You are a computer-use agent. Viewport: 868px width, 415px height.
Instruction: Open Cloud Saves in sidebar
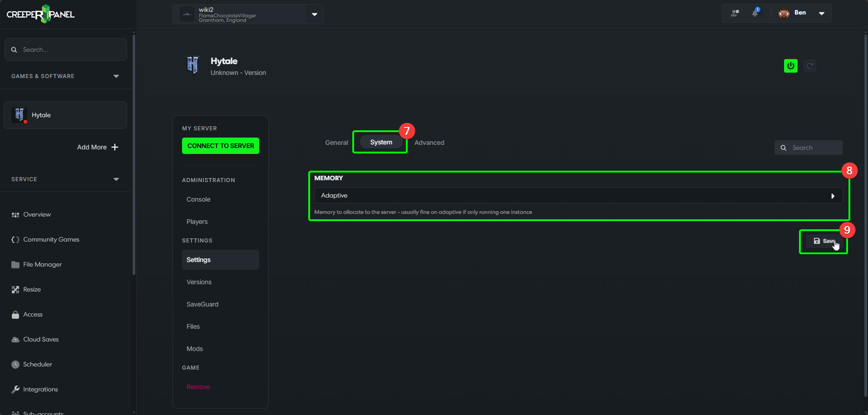(x=41, y=339)
